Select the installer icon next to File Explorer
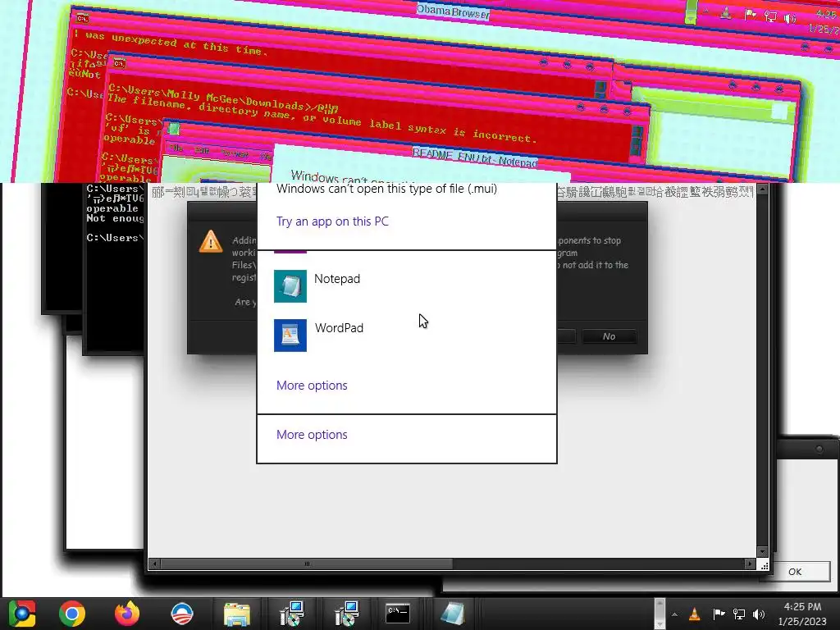Image resolution: width=840 pixels, height=630 pixels. tap(293, 614)
